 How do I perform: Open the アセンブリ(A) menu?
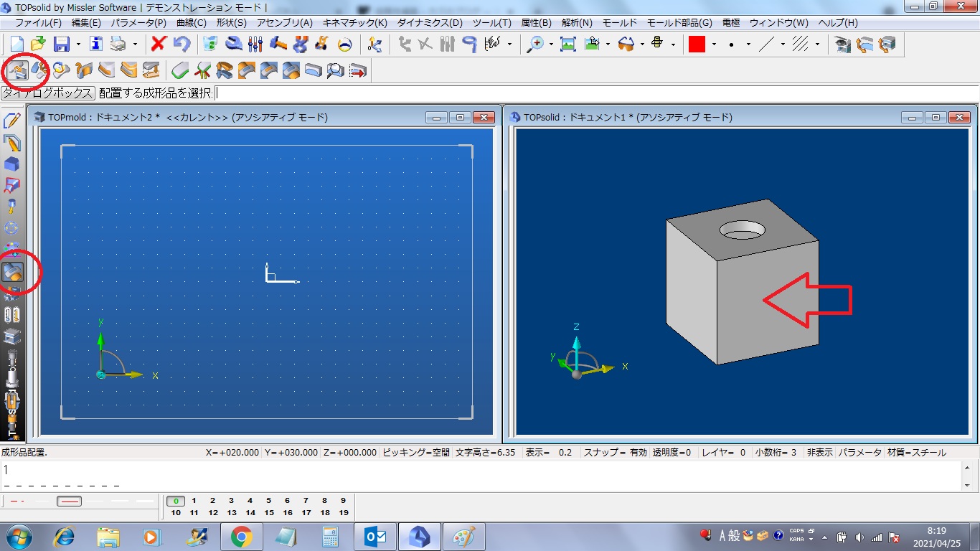click(285, 23)
